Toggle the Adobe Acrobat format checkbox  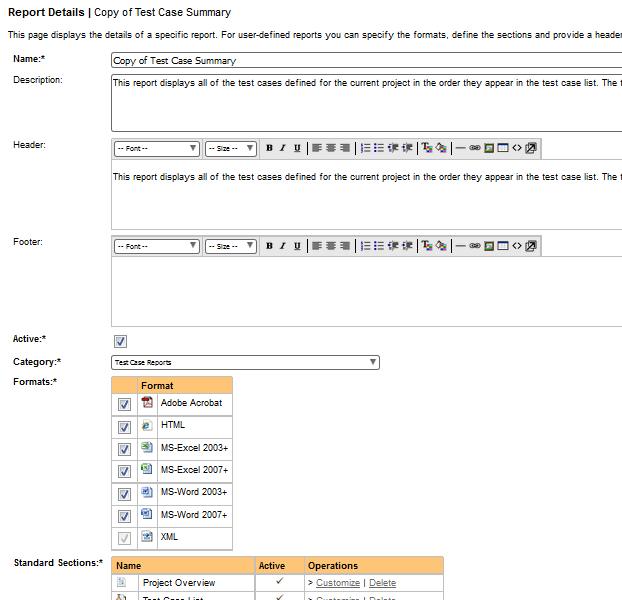(124, 404)
